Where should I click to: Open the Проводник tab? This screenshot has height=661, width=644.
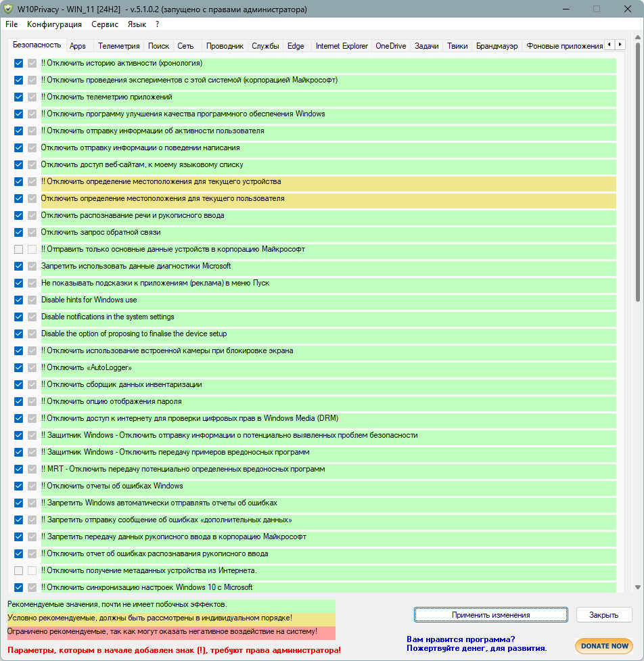225,46
